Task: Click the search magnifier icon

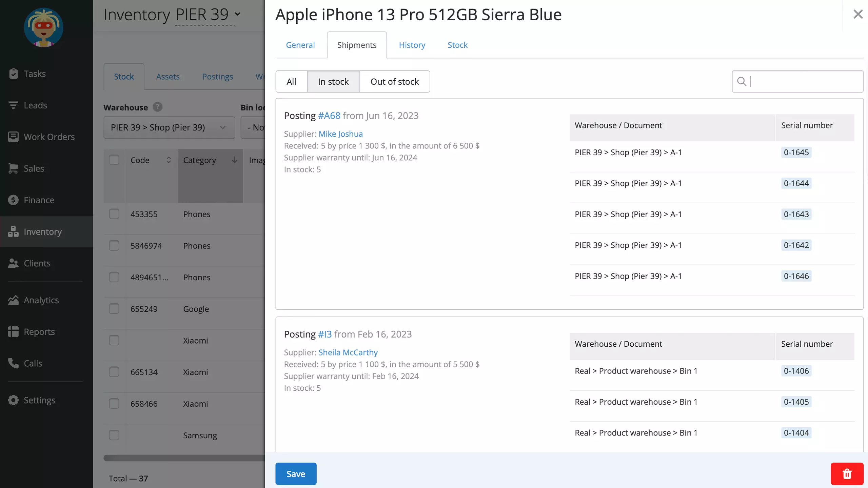Action: [742, 81]
